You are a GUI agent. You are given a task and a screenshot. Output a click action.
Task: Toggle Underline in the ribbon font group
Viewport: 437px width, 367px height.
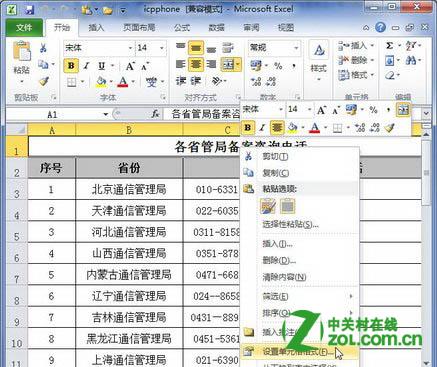point(102,66)
